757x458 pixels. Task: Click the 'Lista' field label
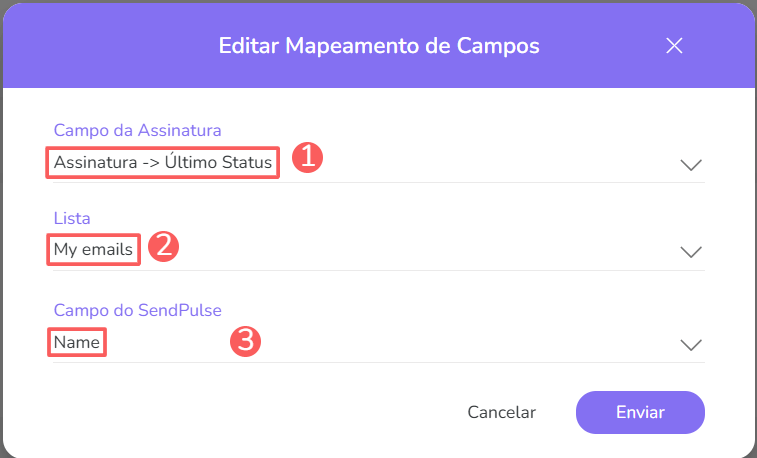(x=72, y=218)
